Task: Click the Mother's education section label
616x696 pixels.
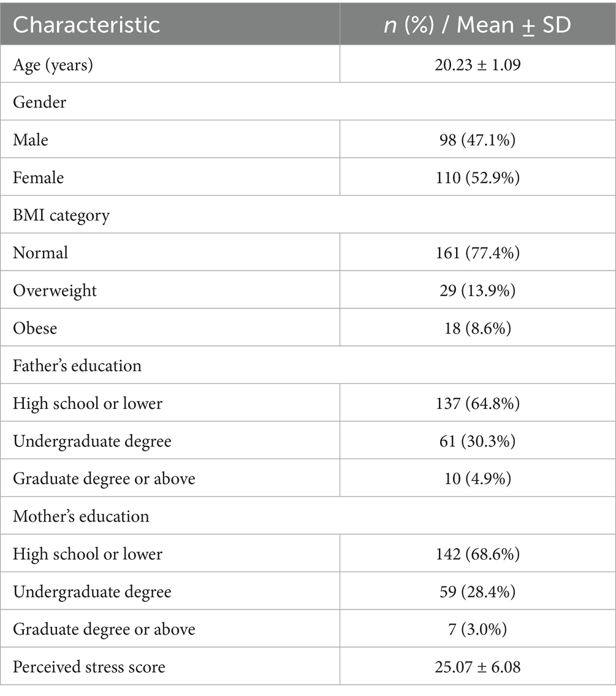Action: pos(81,516)
